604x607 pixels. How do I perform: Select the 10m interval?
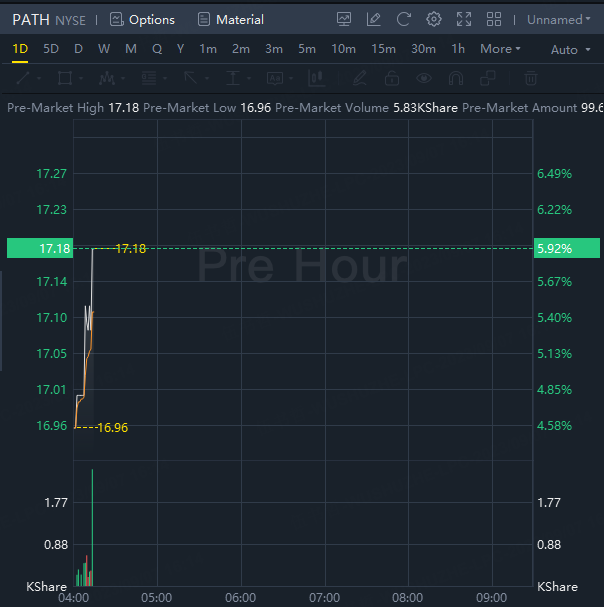(x=343, y=49)
